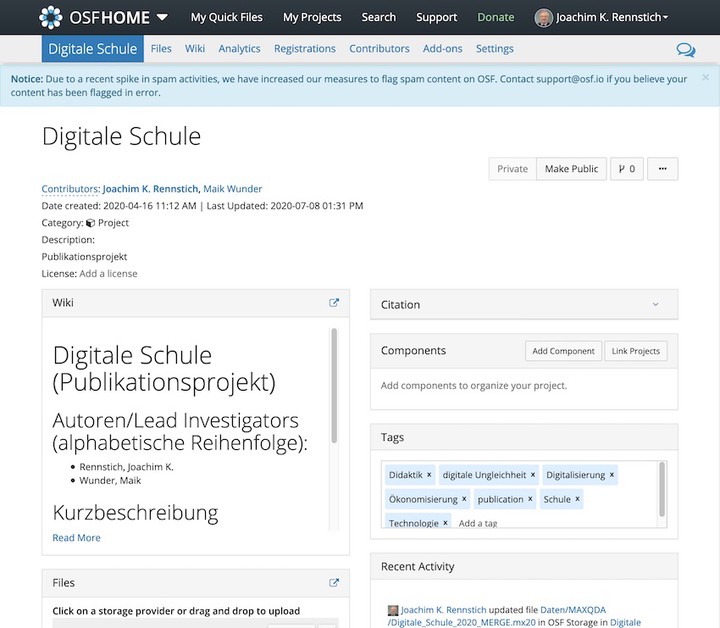Image resolution: width=720 pixels, height=628 pixels.
Task: Remove the Technologie tag
Action: [x=445, y=523]
